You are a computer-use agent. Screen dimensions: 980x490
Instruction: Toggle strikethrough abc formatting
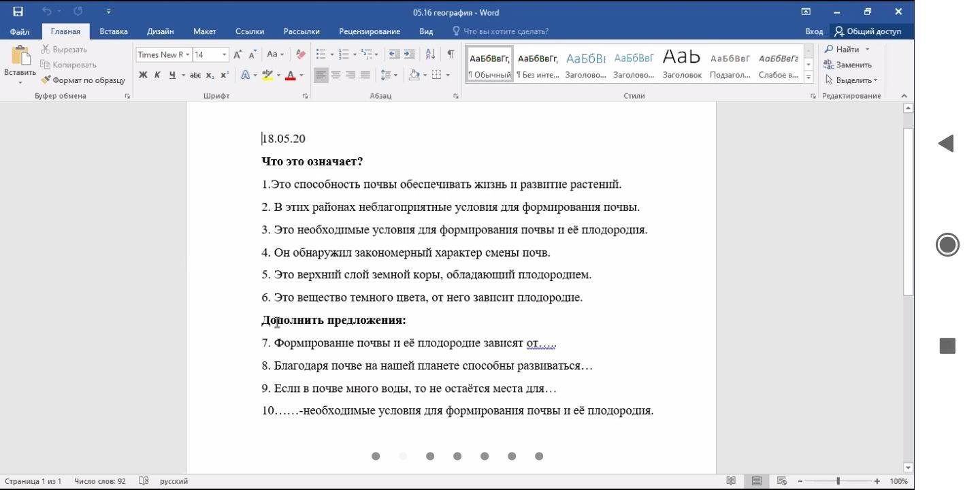[x=195, y=75]
